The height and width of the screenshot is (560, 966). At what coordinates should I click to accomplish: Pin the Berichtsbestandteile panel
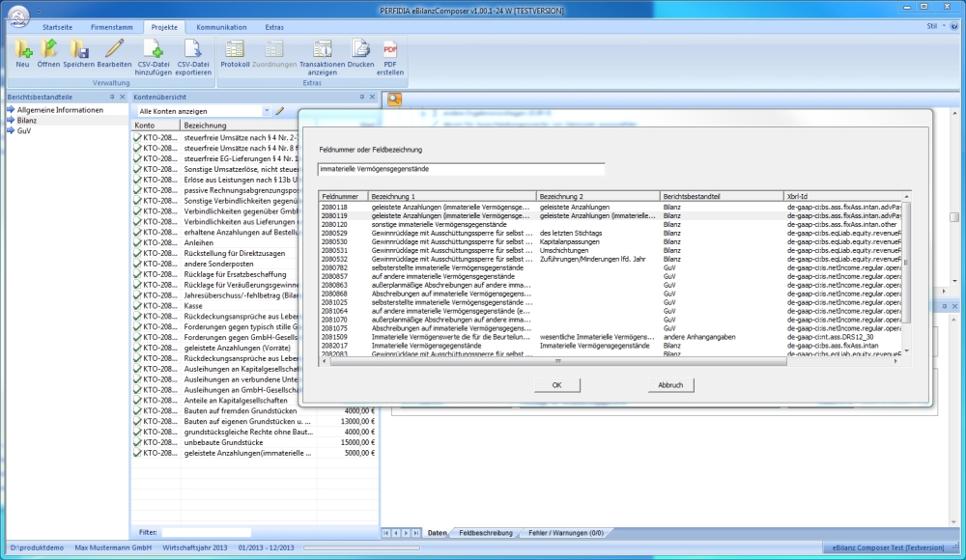point(112,97)
